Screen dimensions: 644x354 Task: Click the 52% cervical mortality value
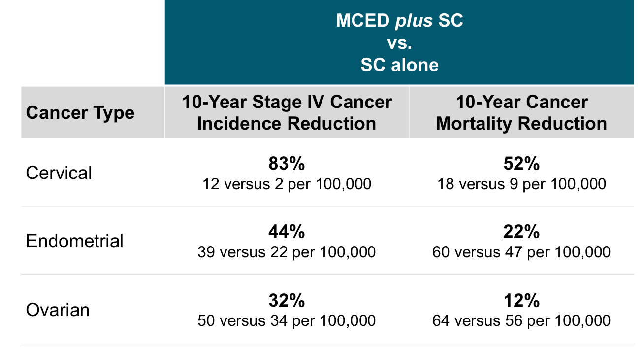[x=521, y=164]
